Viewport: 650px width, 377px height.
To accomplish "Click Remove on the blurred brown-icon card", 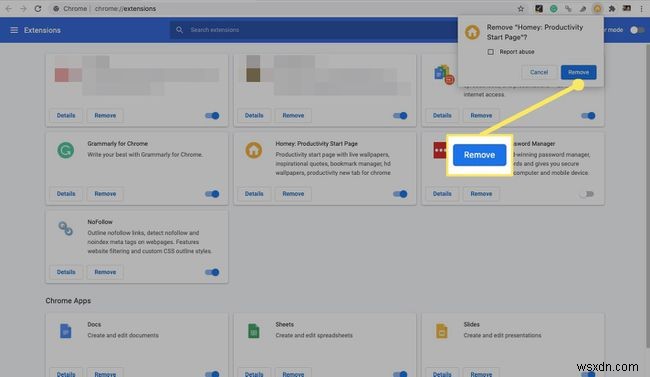I will (x=293, y=115).
